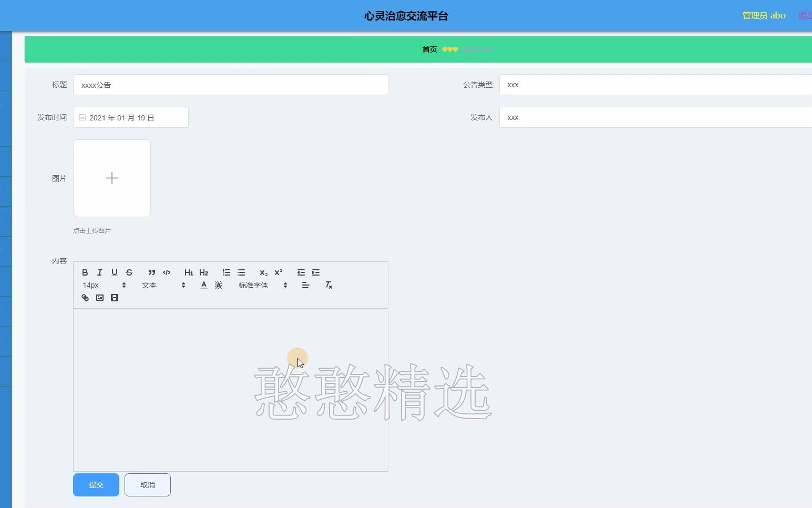
Task: Open the text color picker
Action: pos(204,285)
